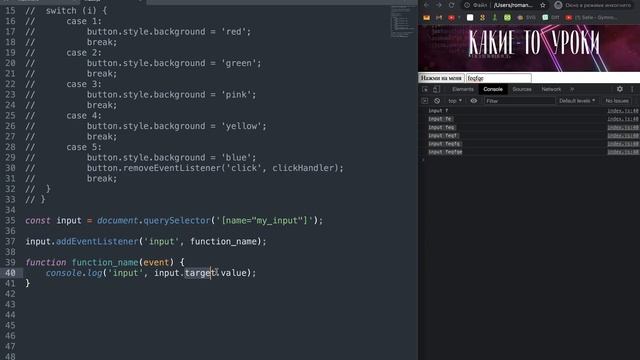Screen dimensions: 640x360
Task: Open source link for 'input fe' log
Action: pyautogui.click(x=622, y=119)
